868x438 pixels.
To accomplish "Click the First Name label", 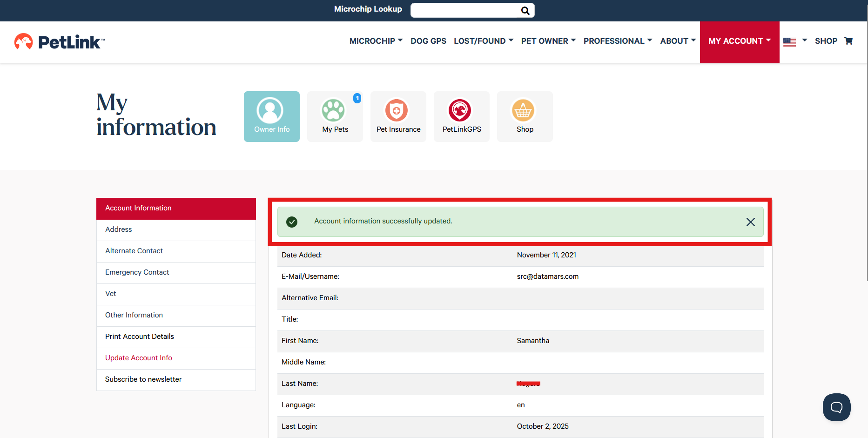I will (x=300, y=341).
